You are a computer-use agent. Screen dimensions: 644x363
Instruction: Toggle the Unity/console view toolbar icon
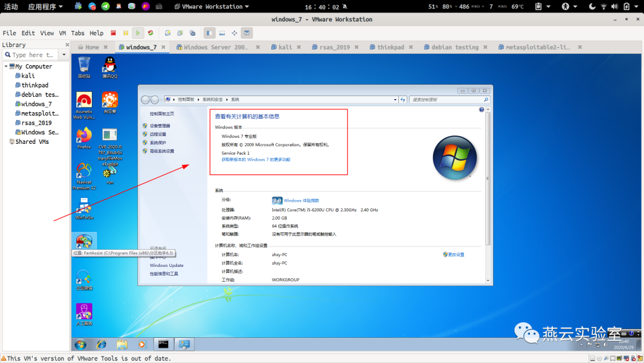tap(247, 33)
